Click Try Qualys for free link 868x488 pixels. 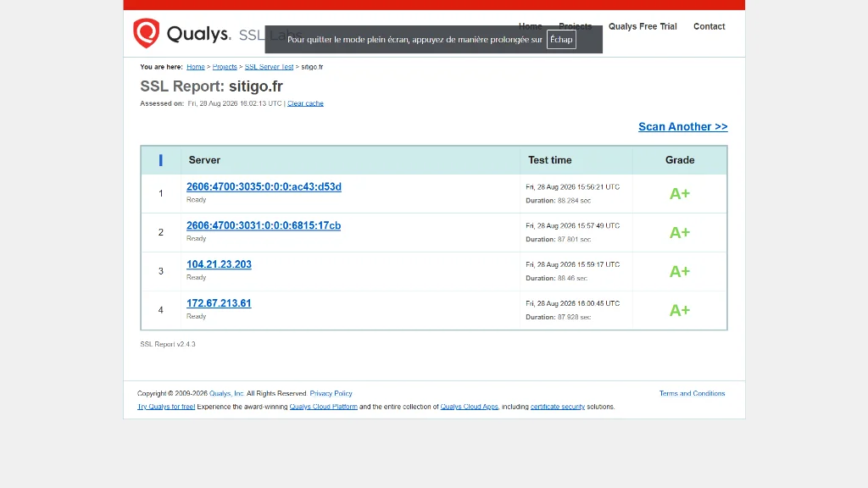pyautogui.click(x=166, y=407)
